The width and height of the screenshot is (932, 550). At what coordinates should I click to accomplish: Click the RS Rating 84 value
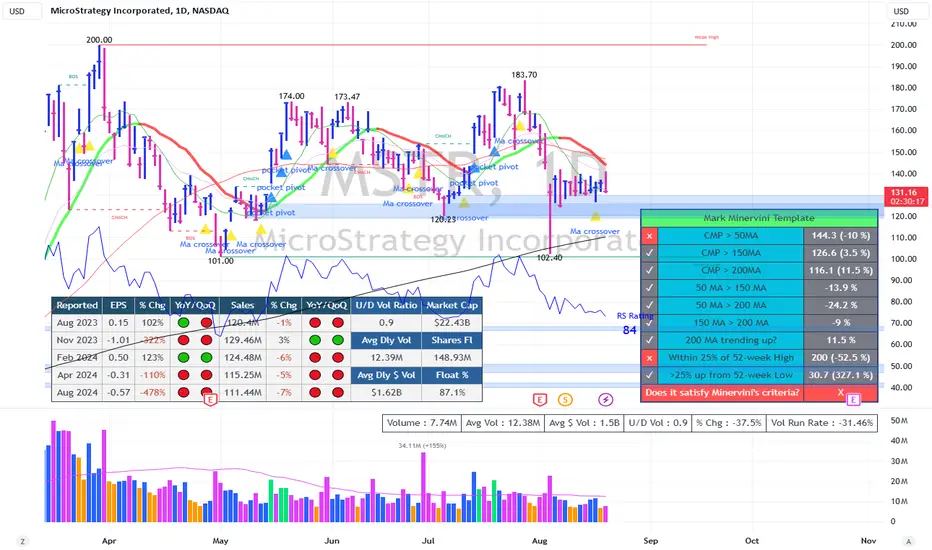coord(629,330)
